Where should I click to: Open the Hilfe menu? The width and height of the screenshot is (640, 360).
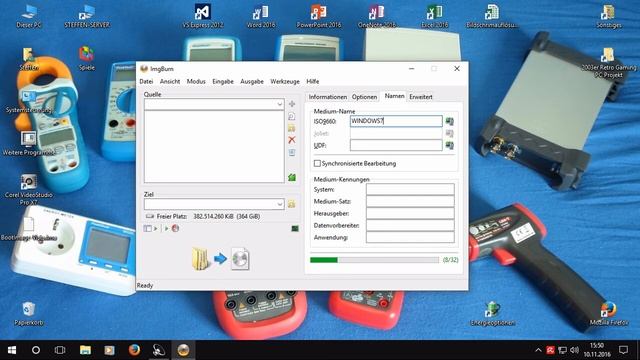click(313, 82)
